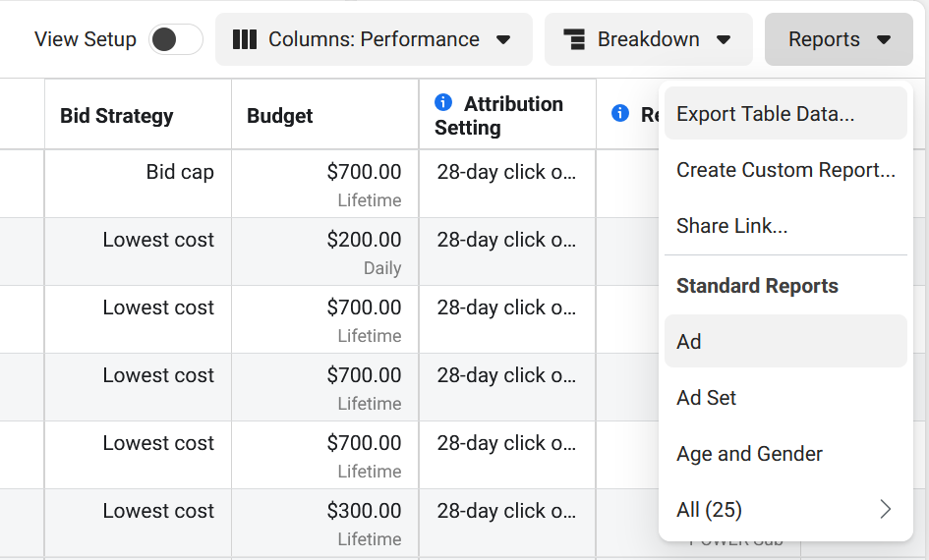This screenshot has height=560, width=929.
Task: Choose Create Custom Report option
Action: click(x=784, y=170)
